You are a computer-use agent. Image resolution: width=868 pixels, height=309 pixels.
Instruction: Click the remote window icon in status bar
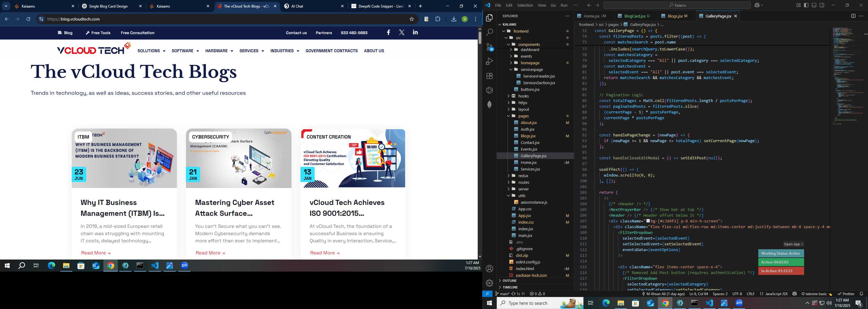487,294
